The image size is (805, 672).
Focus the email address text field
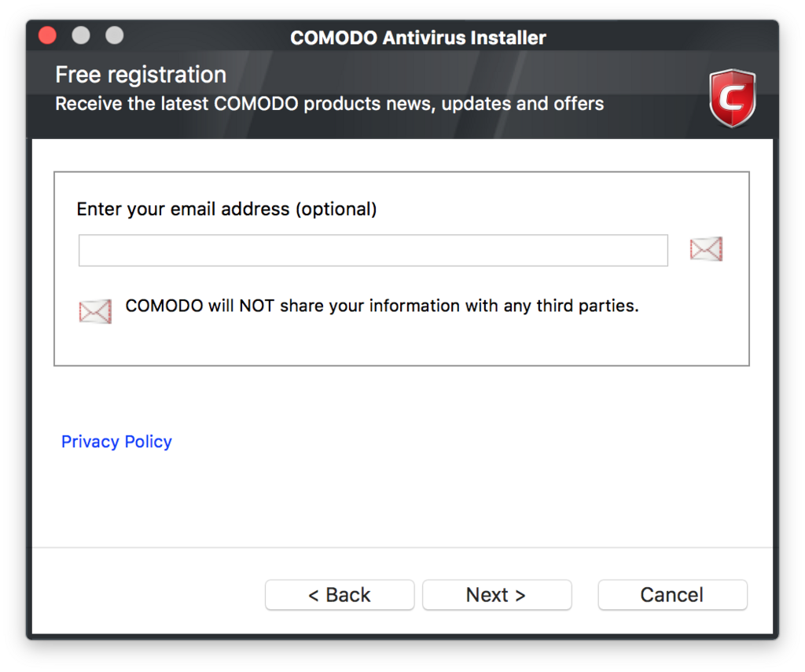pyautogui.click(x=373, y=251)
